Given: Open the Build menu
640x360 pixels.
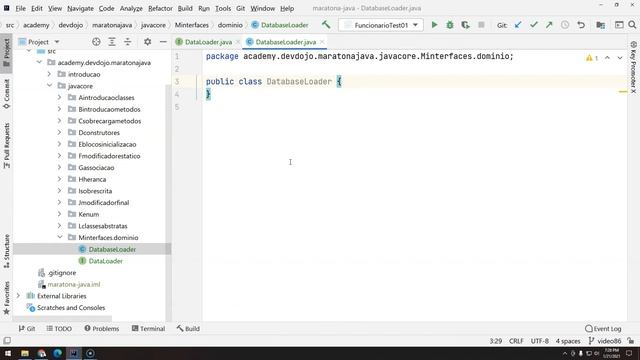Looking at the screenshot, I should click(185, 8).
